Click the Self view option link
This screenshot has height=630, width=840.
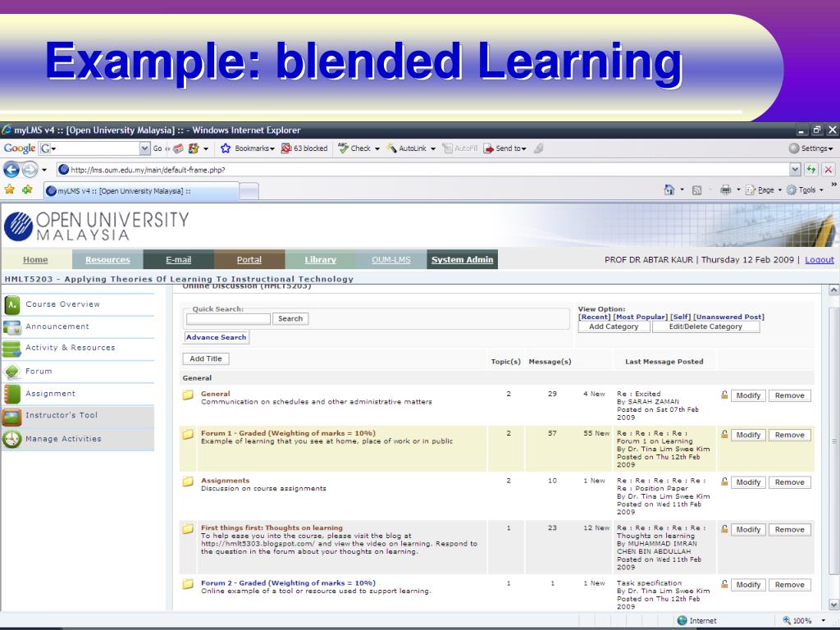pos(680,317)
